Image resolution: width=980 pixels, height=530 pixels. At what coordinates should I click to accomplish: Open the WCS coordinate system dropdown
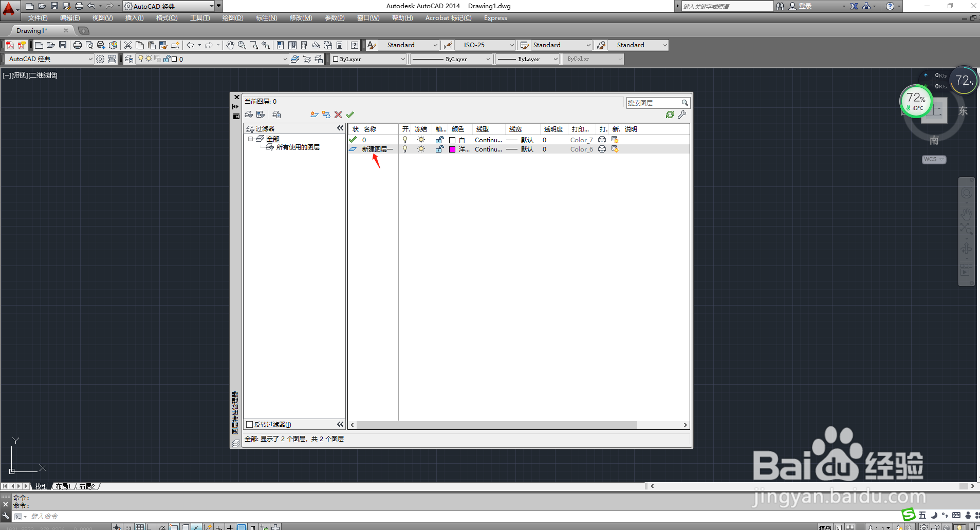click(x=934, y=159)
